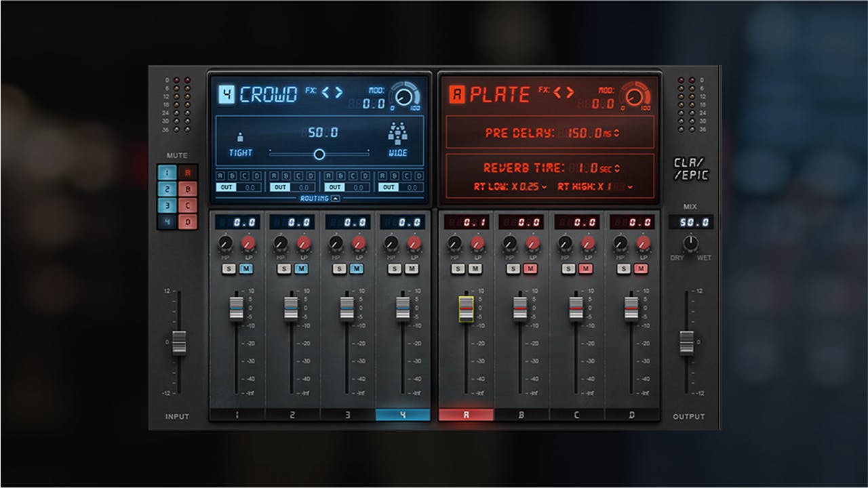Click the first OUT routing button
Viewport: 868px width, 488px height.
tap(226, 187)
